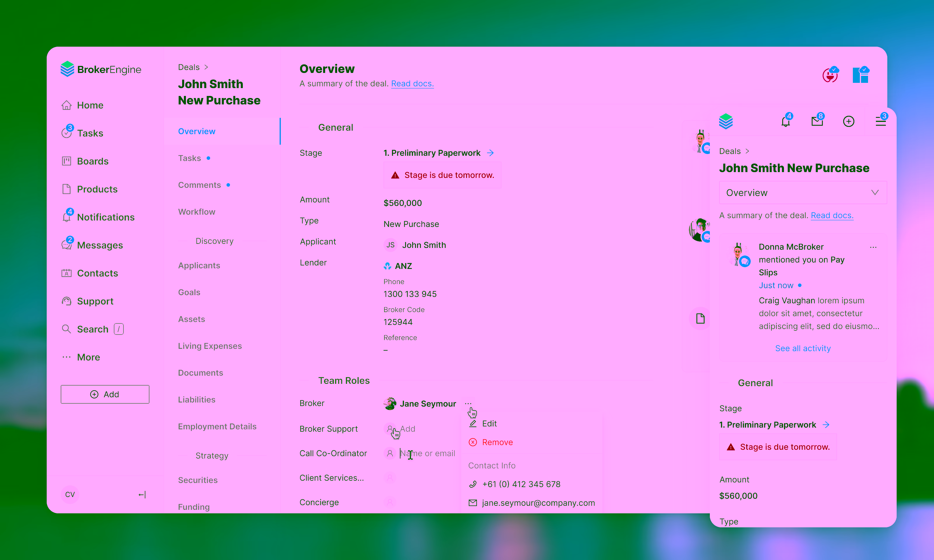Open the notifications bell in the right panel
Image resolution: width=934 pixels, height=560 pixels.
(x=786, y=121)
